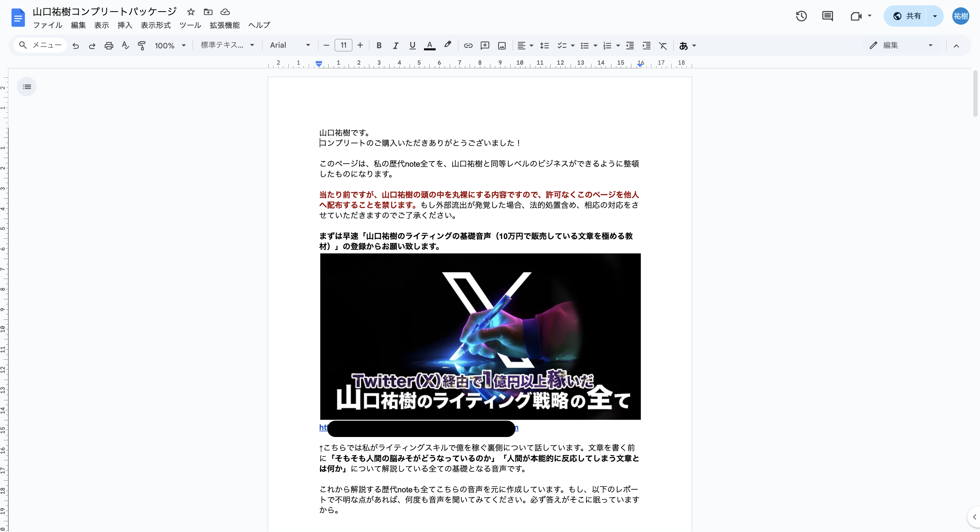The height and width of the screenshot is (532, 980).
Task: Open the 100% zoom dropdown
Action: [x=170, y=46]
